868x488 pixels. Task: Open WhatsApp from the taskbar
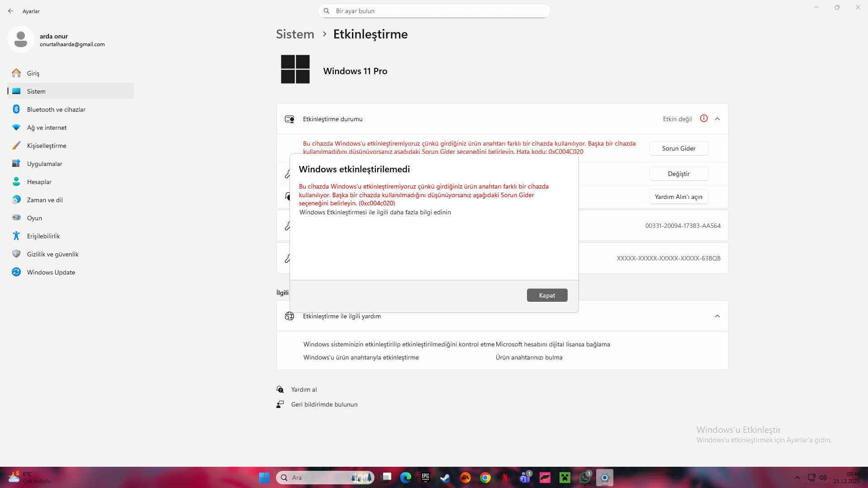[x=585, y=478]
